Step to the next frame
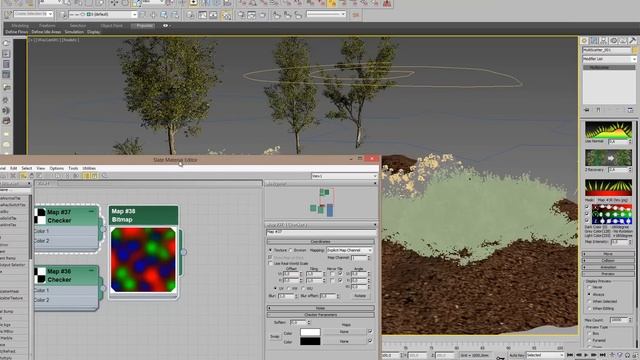Image resolution: width=640 pixels, height=360 pixels. [x=594, y=355]
